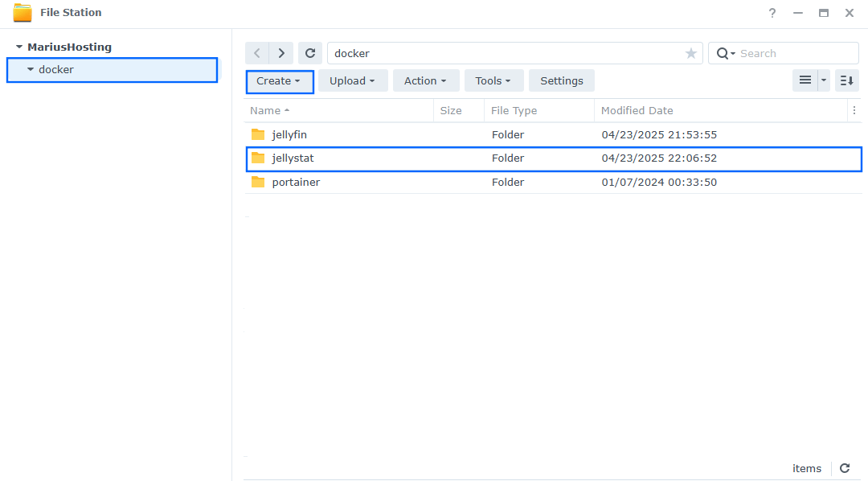Click the search magnifier icon
Screen dimensions: 868x481
coord(723,53)
